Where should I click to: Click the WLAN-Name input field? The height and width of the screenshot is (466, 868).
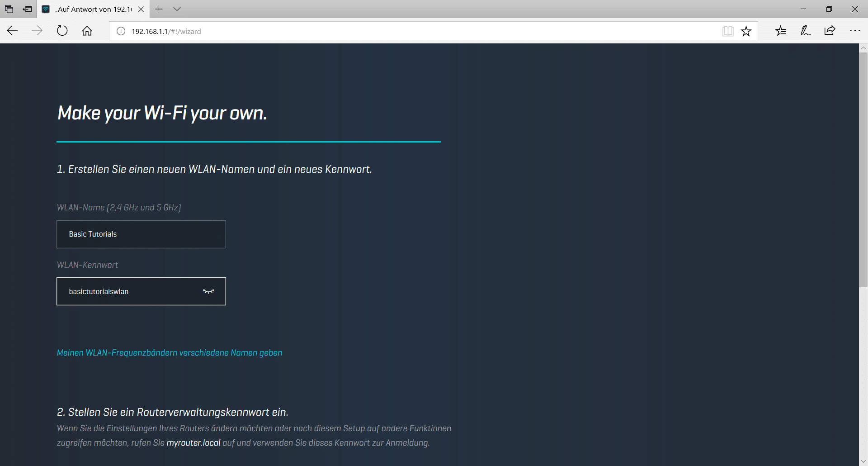tap(141, 234)
